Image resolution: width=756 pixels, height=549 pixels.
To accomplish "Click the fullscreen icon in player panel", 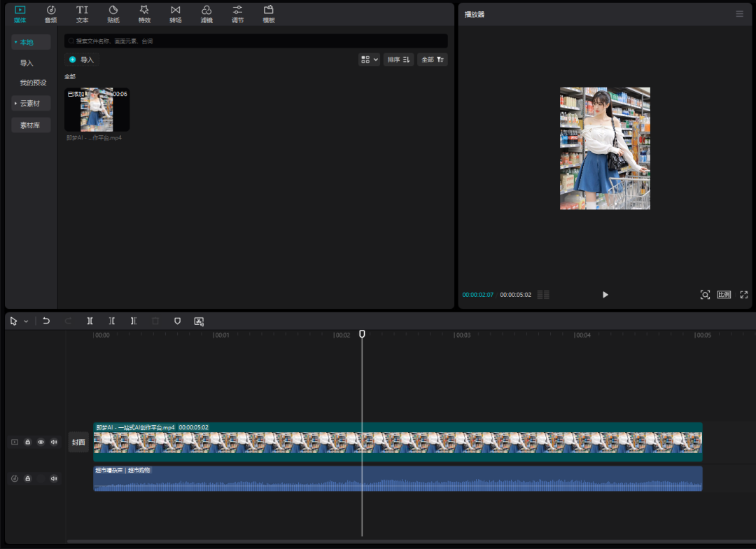I will pyautogui.click(x=743, y=295).
